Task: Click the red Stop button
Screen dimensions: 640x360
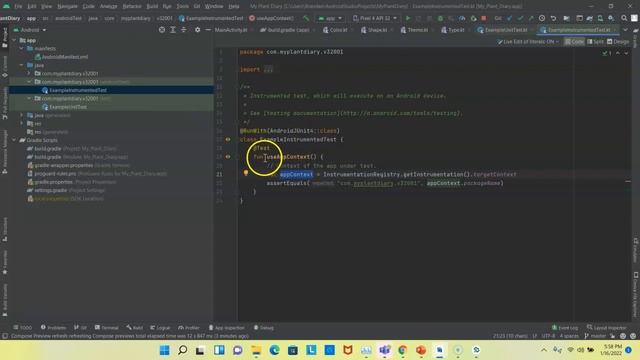Action: coord(484,18)
